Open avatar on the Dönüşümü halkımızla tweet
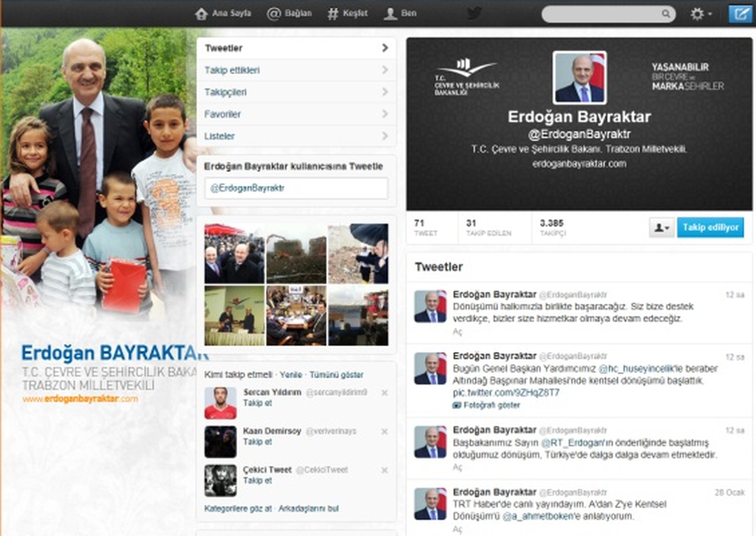This screenshot has width=756, height=536. point(430,306)
